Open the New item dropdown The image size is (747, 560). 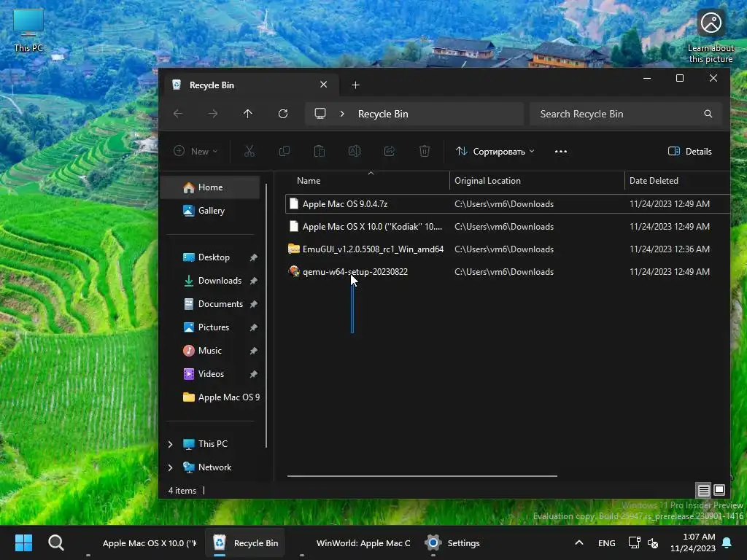click(x=196, y=152)
